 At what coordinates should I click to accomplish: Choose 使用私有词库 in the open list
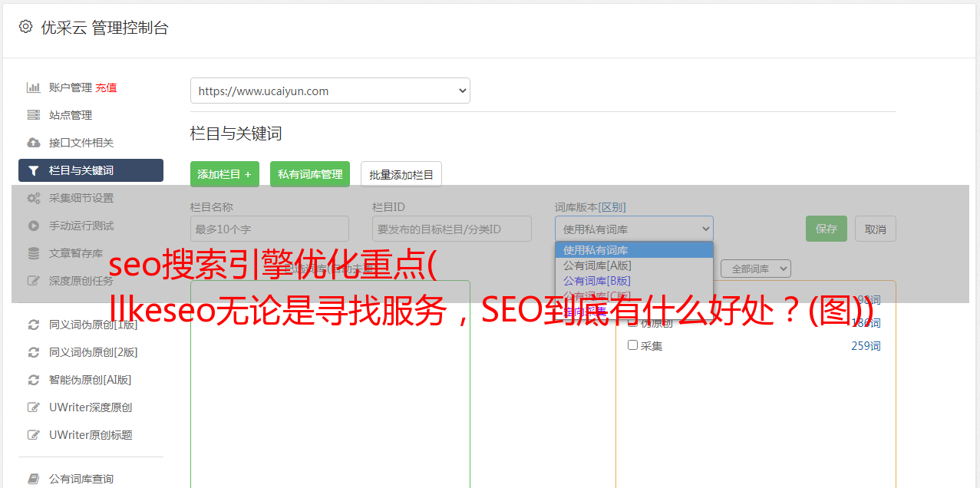point(634,250)
